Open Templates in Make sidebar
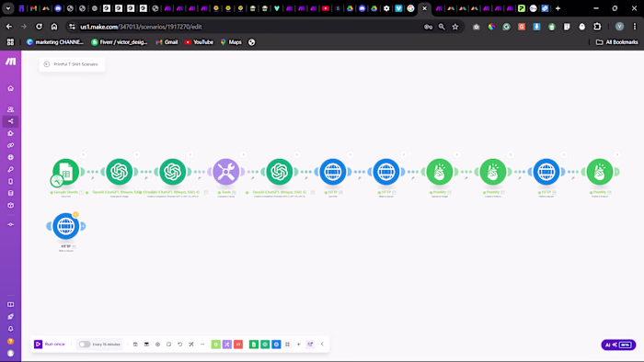Image resolution: width=644 pixels, height=362 pixels. coord(11,133)
